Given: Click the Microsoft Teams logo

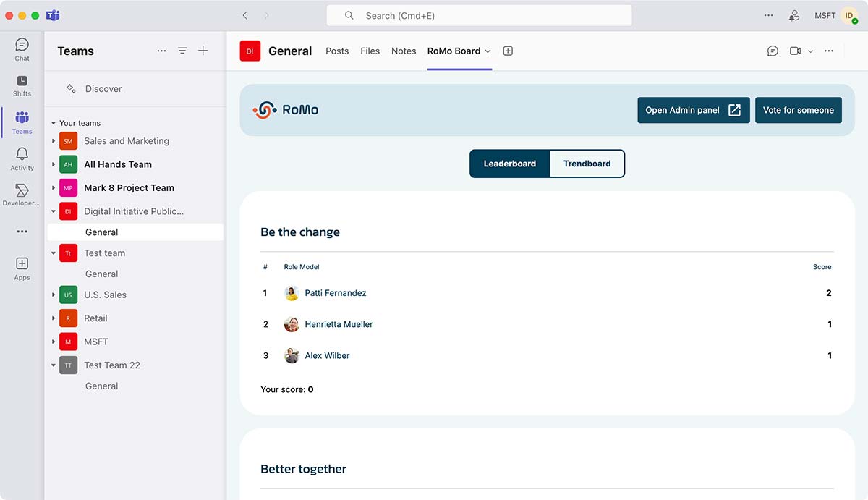Looking at the screenshot, I should point(53,15).
